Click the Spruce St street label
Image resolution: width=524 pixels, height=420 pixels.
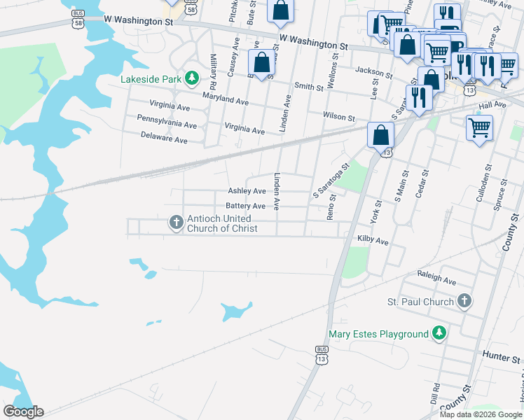[x=500, y=195]
